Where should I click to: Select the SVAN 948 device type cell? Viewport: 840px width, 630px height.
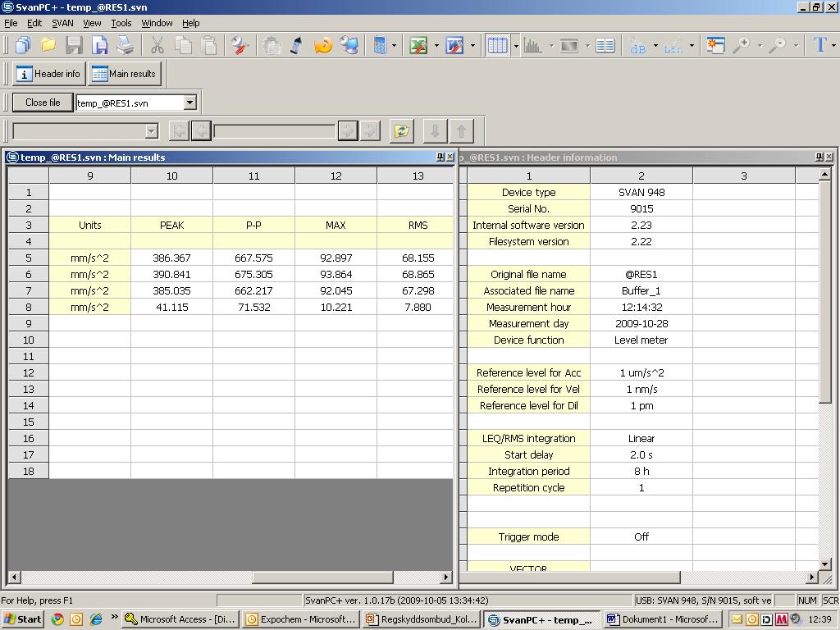point(641,192)
